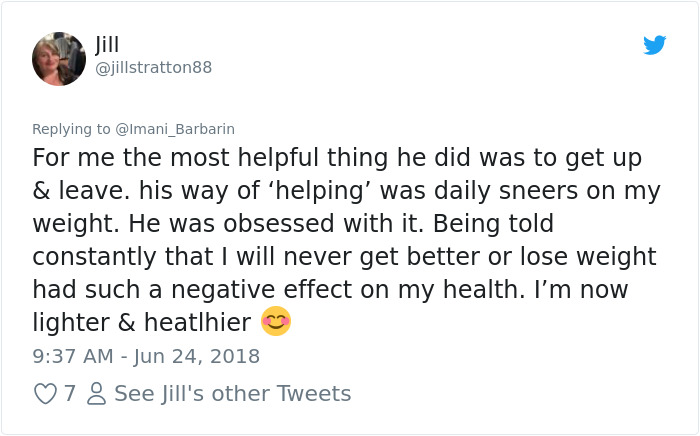Click the display name Jill
Screen dimensions: 700x436
coord(106,46)
